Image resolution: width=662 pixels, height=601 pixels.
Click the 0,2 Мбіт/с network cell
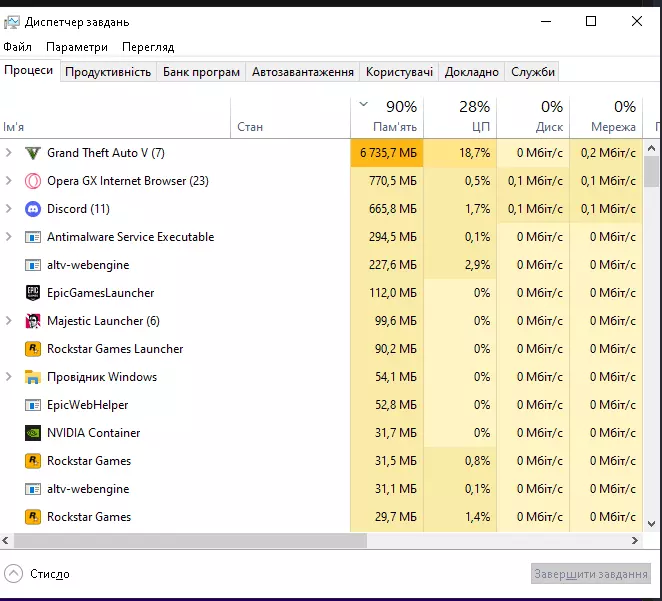(606, 153)
